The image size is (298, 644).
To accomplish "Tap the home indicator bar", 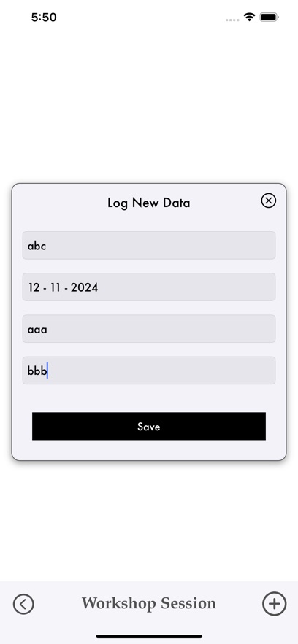I will coord(149,636).
